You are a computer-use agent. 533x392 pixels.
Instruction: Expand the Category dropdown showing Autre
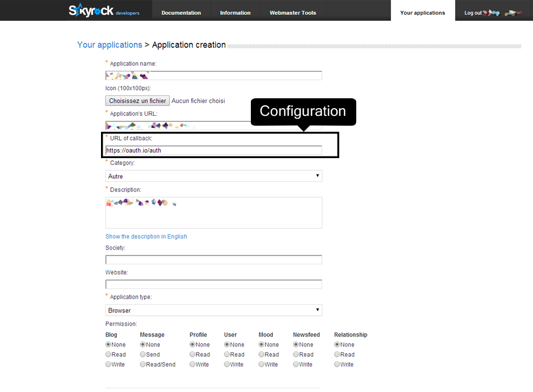(214, 176)
